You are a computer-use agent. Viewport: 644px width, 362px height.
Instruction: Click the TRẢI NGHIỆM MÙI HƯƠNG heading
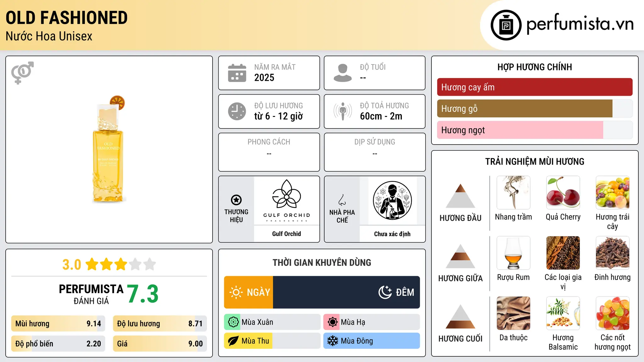535,162
